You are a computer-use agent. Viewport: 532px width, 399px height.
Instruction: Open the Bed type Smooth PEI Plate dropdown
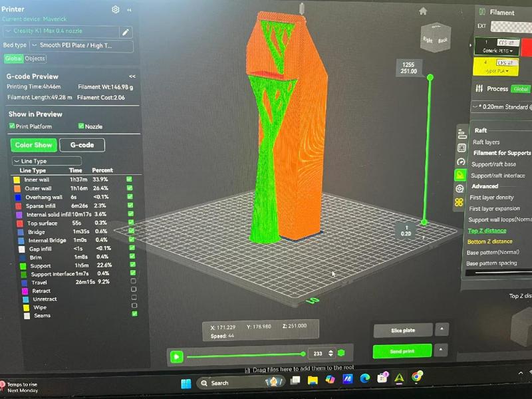(82, 46)
